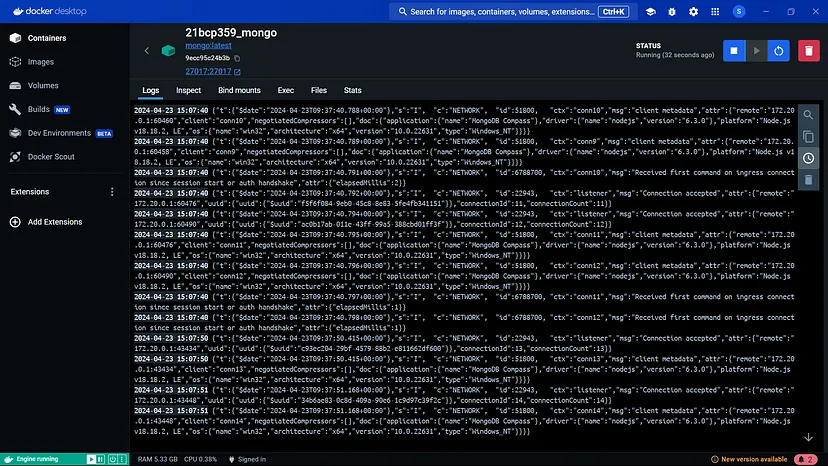This screenshot has height=466, width=828.
Task: Click the Docker Scout icon
Action: pos(15,157)
